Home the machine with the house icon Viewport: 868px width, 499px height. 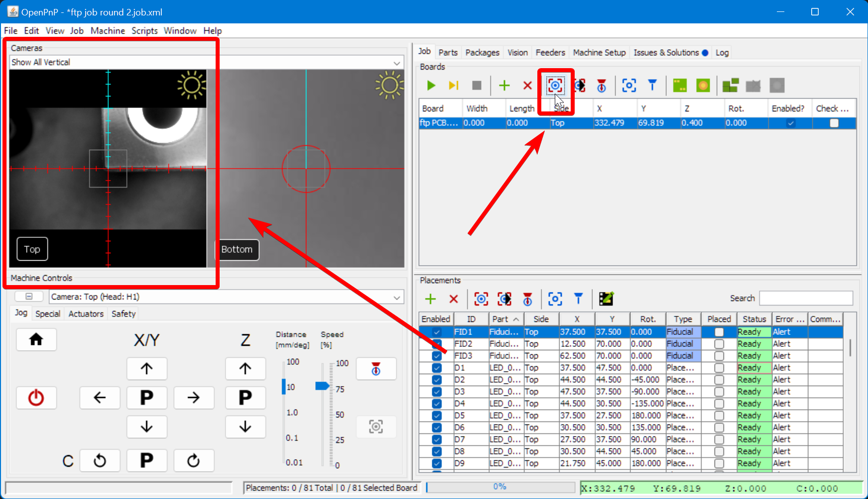click(36, 340)
